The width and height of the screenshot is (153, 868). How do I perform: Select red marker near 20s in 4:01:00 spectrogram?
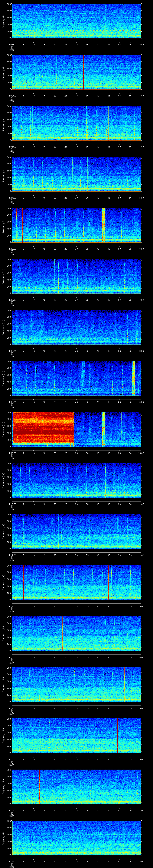pyautogui.click(x=55, y=21)
